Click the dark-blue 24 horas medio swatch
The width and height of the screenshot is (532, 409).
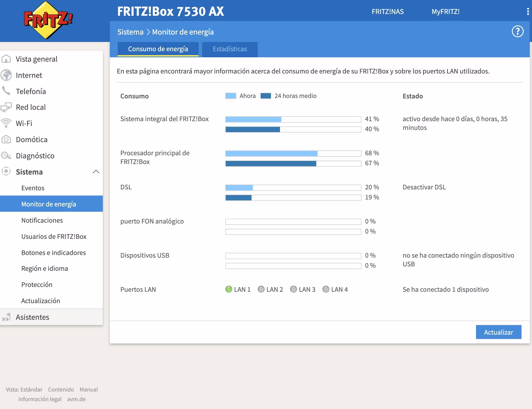pyautogui.click(x=266, y=96)
